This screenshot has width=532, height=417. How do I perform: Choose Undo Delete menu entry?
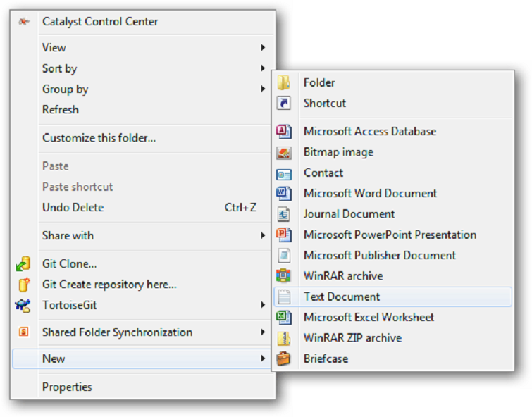[73, 208]
